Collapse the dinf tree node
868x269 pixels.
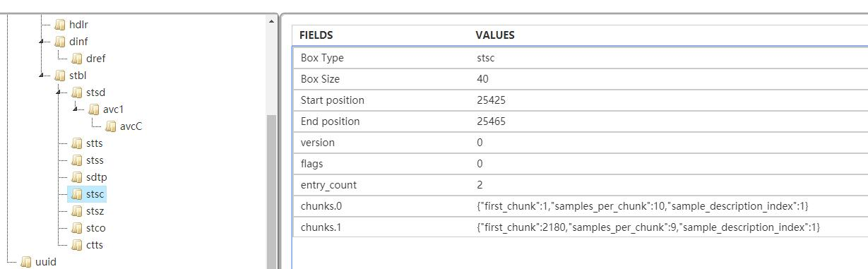coord(42,42)
